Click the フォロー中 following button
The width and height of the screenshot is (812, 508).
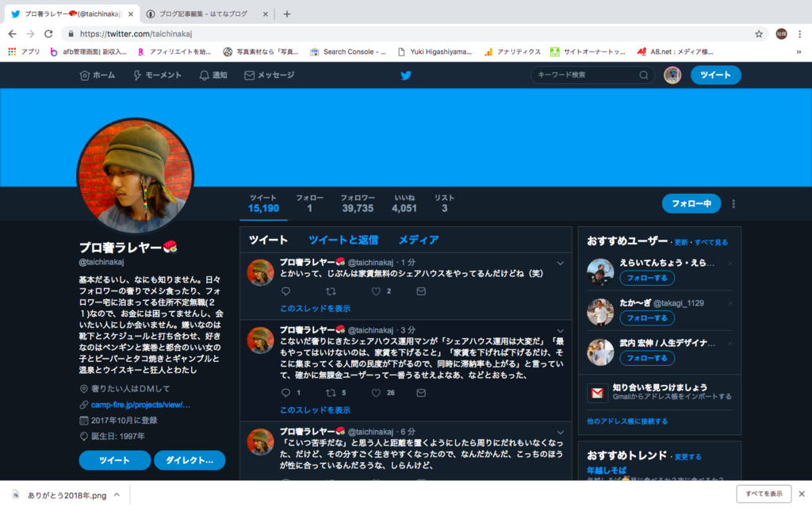pos(691,204)
